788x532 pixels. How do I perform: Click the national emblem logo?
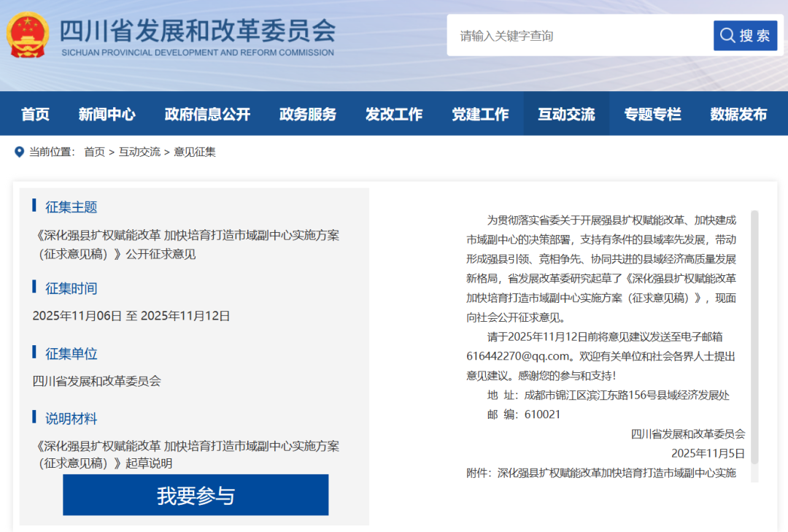click(x=28, y=34)
